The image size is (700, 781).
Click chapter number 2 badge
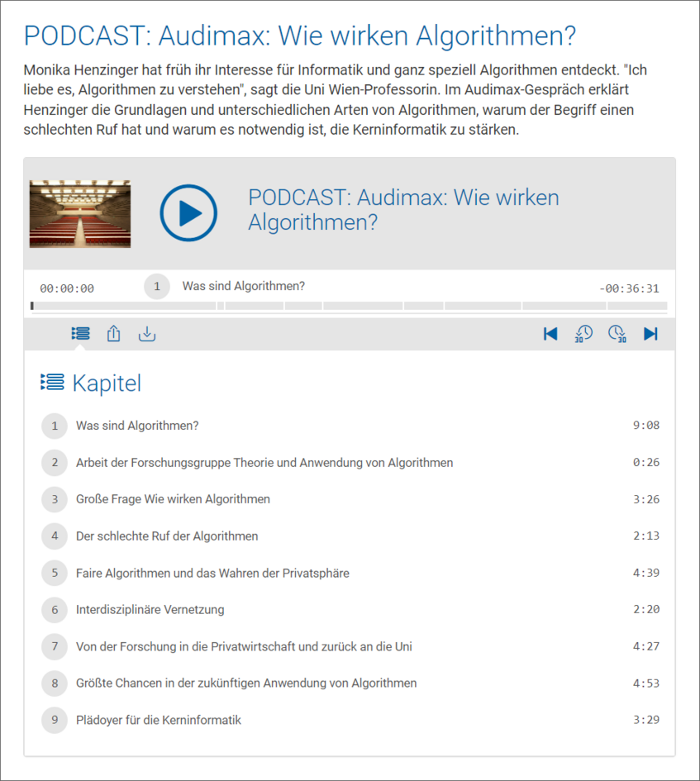tap(55, 463)
